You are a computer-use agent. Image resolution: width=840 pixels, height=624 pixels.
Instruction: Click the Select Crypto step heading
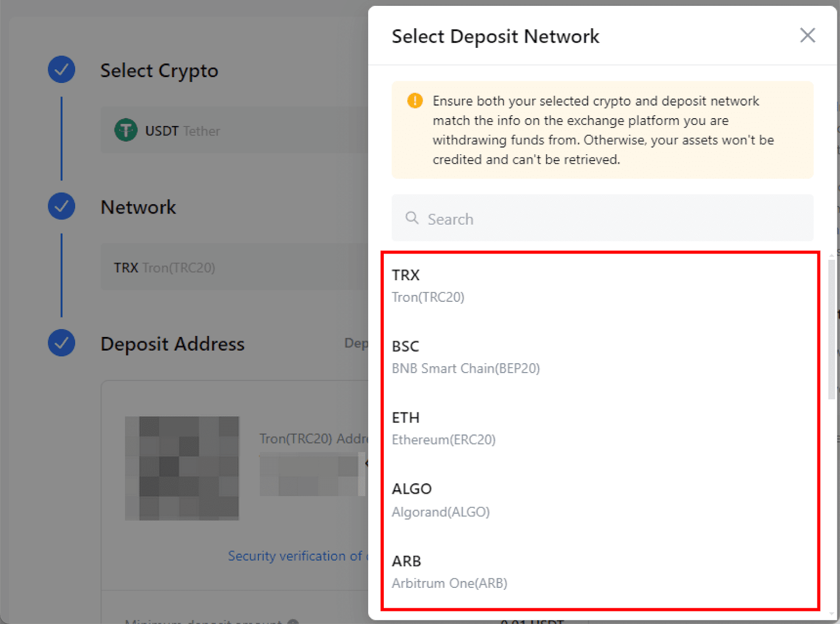tap(159, 71)
